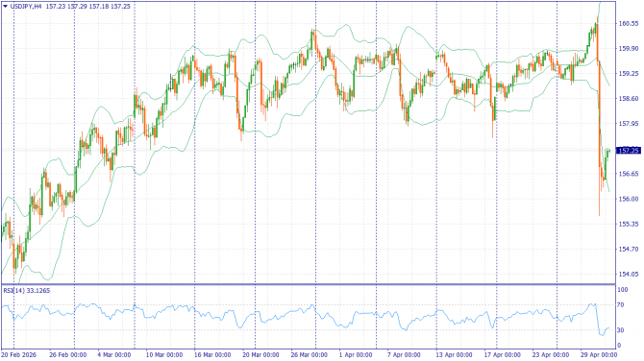
Task: Click the triangle icon beside USDJPY,H4
Action: (6, 6)
